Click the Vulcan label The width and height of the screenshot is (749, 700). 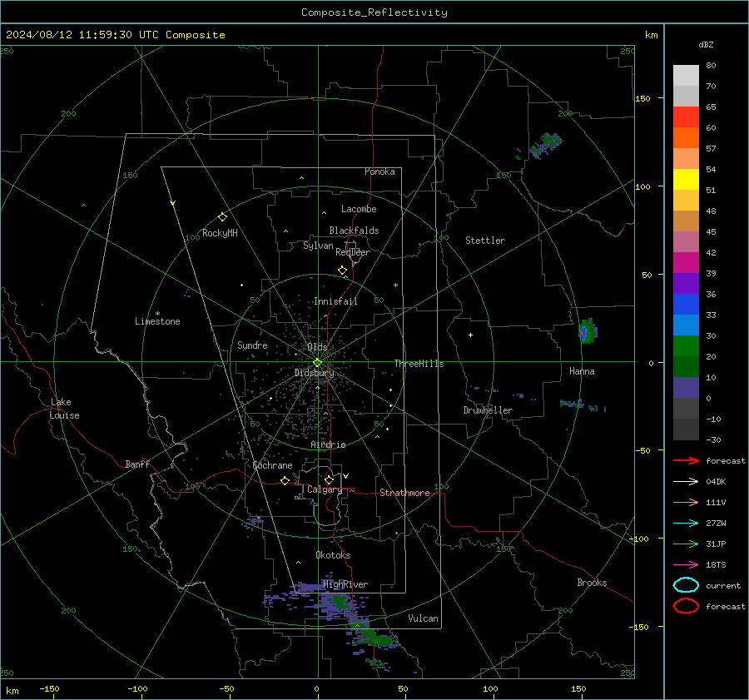click(x=423, y=618)
